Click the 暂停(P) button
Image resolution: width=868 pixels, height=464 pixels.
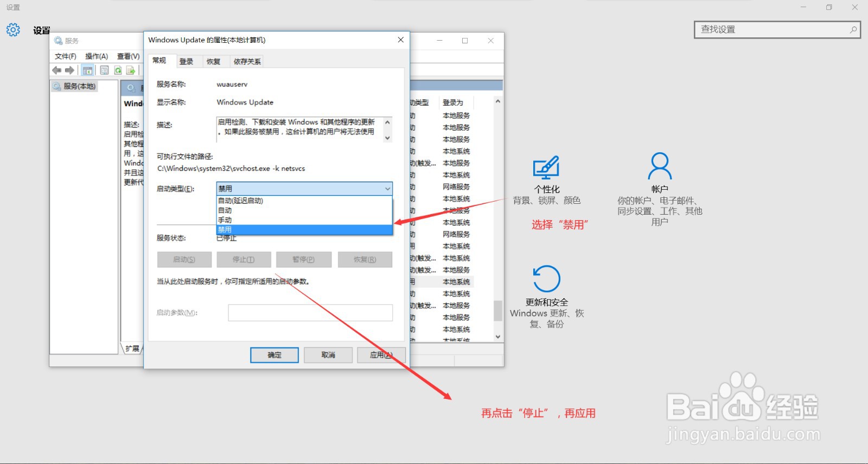303,260
